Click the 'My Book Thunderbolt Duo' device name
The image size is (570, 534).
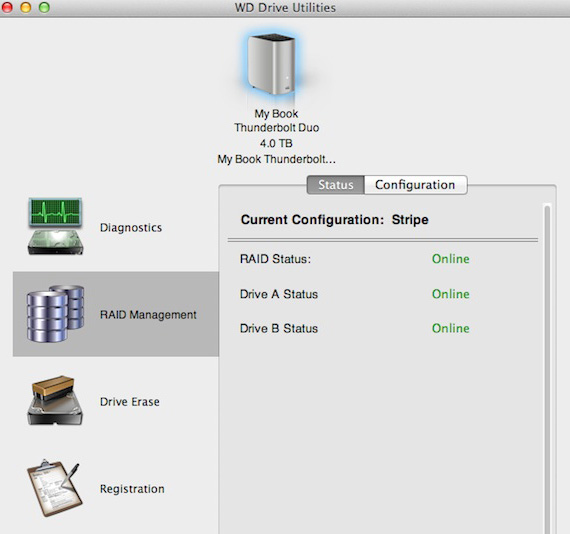(276, 121)
